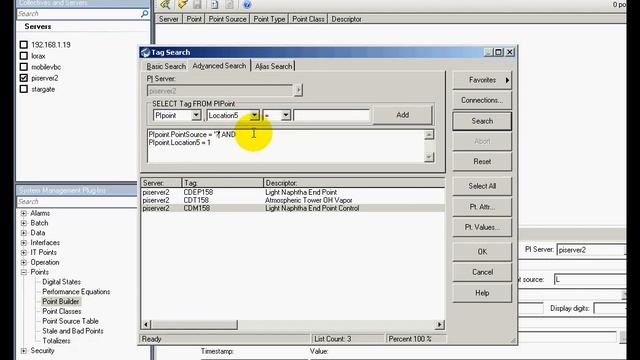Collapse the Points tree node
This screenshot has height=360, width=640.
coord(24,272)
